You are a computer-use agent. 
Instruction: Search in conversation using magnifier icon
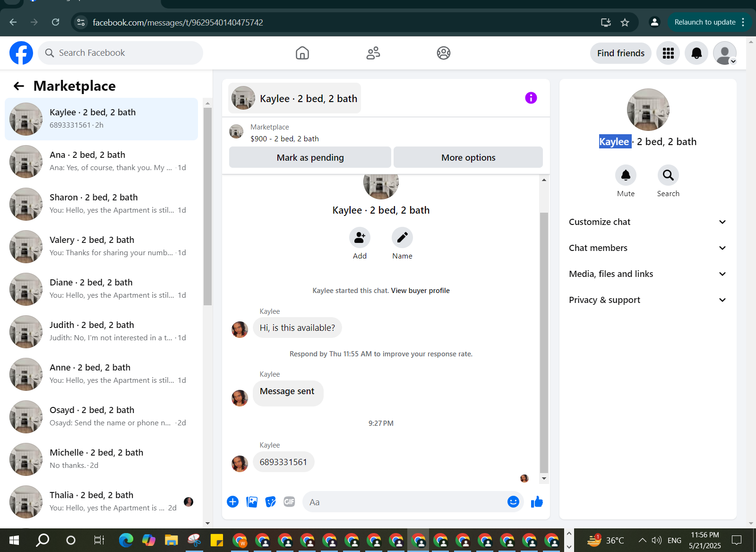coord(668,175)
